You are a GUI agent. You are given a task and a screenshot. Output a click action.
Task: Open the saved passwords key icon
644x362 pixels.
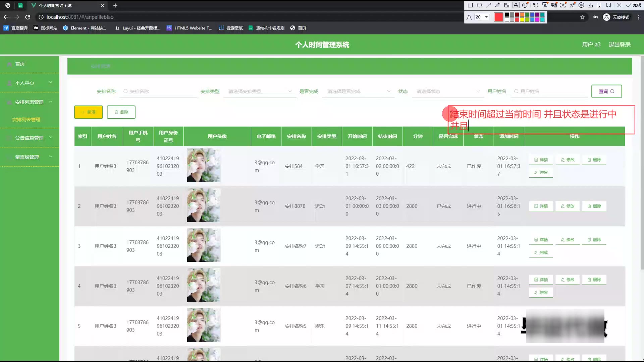596,17
